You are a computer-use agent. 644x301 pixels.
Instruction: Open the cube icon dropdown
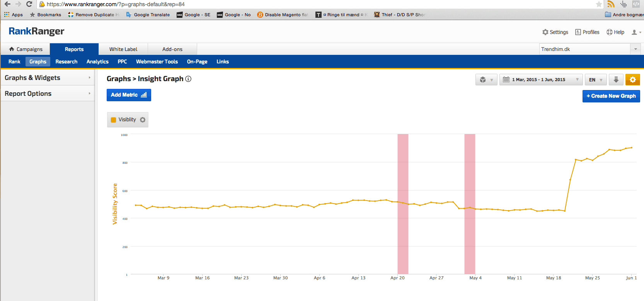pos(486,80)
